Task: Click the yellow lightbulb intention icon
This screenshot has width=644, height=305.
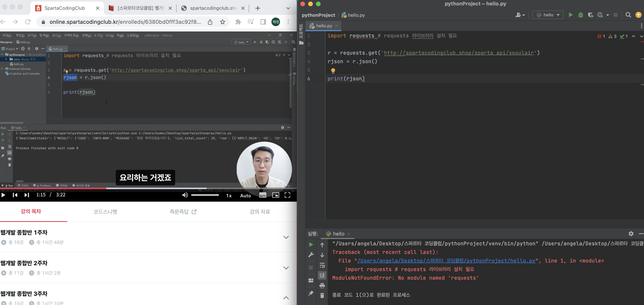Action: [x=333, y=71]
